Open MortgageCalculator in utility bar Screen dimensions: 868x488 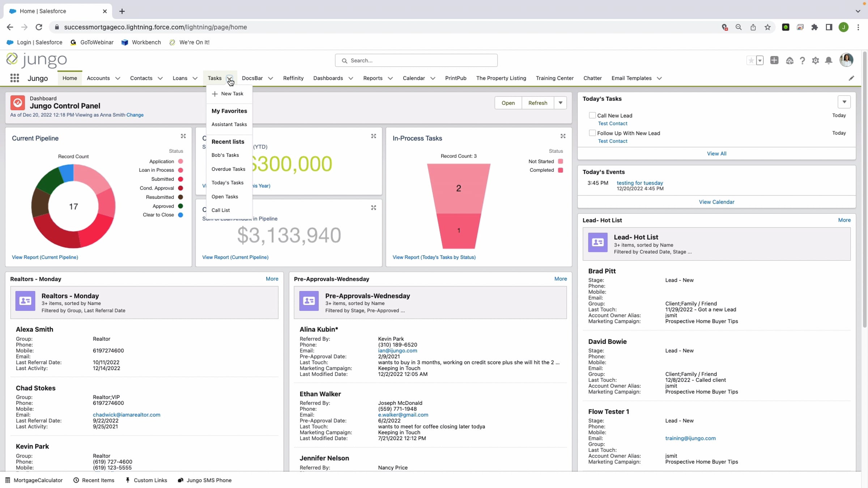(34, 480)
